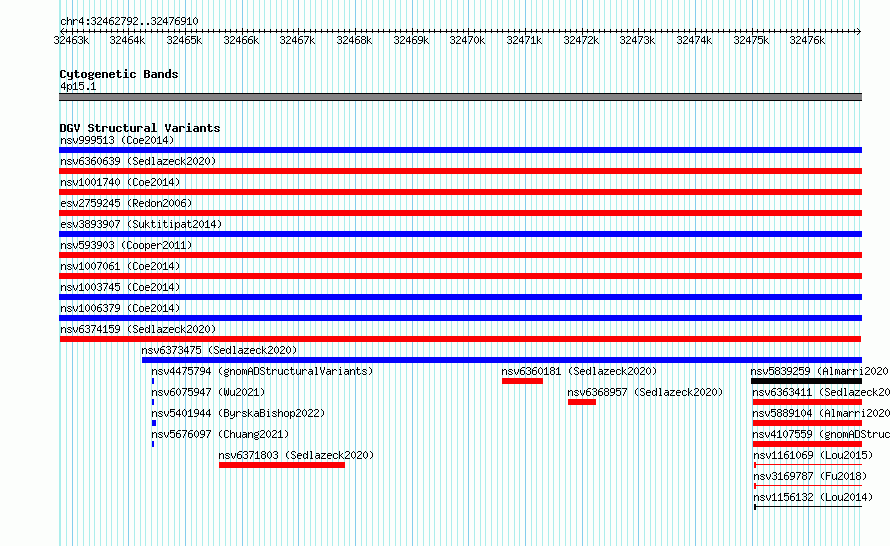Image resolution: width=890 pixels, height=546 pixels.
Task: Click the Cytogenetic Bands track heading
Action: (119, 74)
